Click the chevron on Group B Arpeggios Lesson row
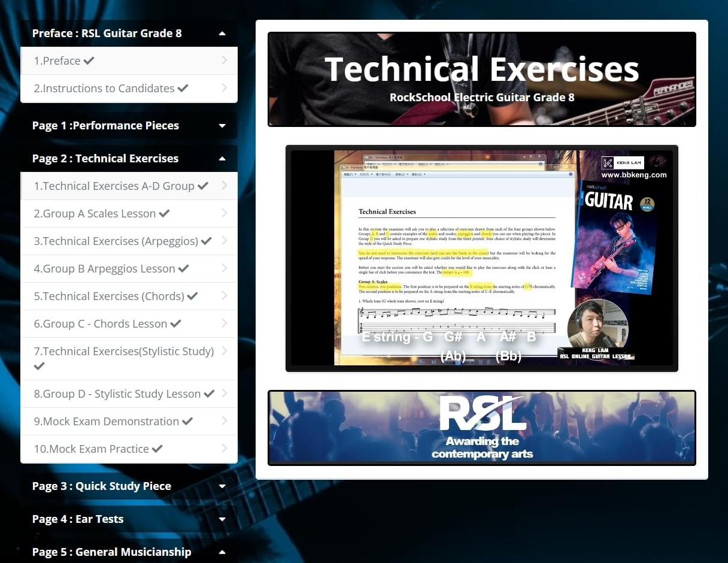The height and width of the screenshot is (563, 728). coord(224,268)
